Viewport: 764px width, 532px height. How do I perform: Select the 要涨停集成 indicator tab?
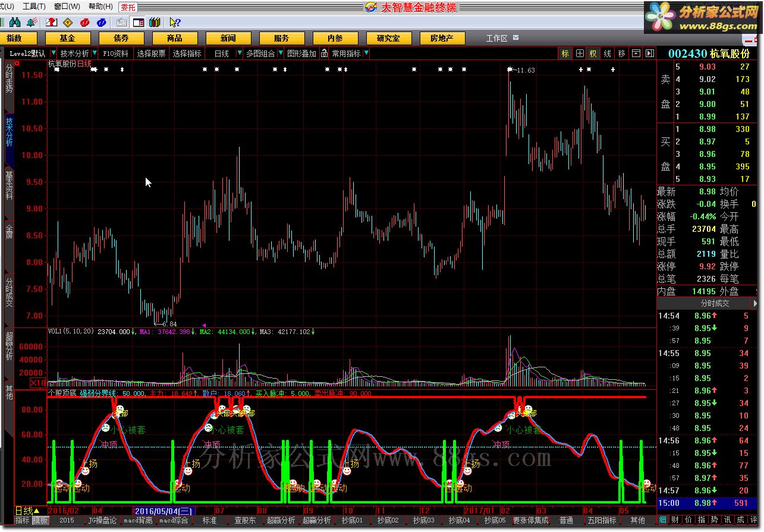click(530, 520)
